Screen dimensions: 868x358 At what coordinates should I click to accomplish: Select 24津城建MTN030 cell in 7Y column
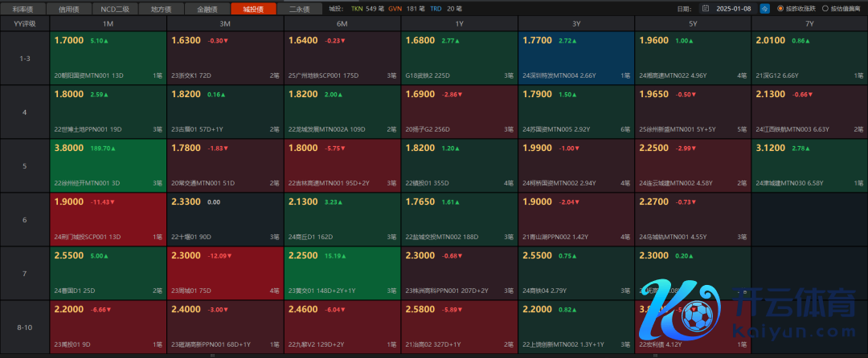[809, 163]
